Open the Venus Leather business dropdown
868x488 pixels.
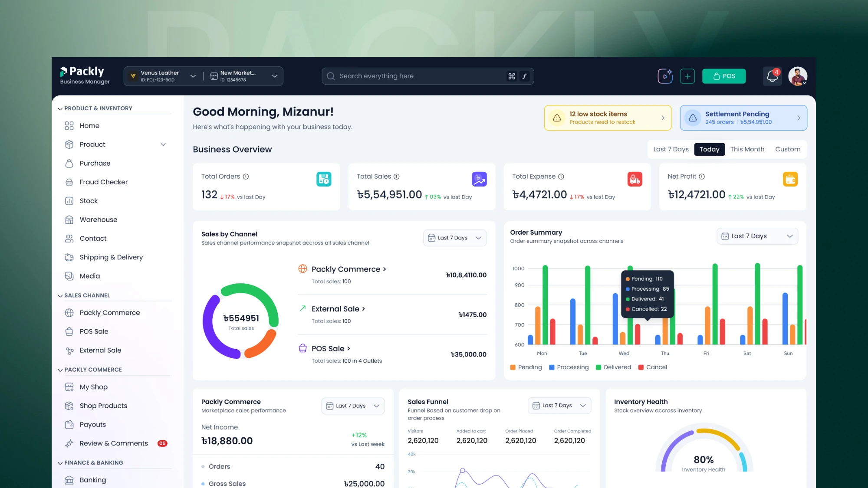(163, 76)
